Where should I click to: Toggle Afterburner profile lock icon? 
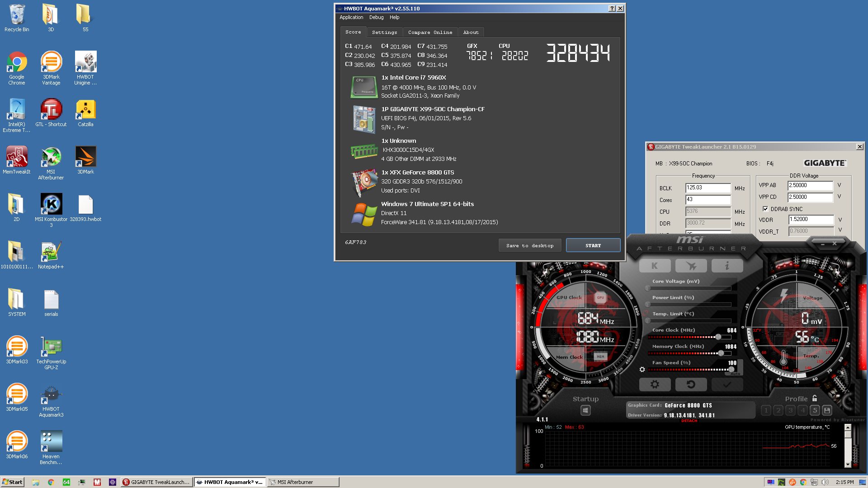tap(815, 398)
